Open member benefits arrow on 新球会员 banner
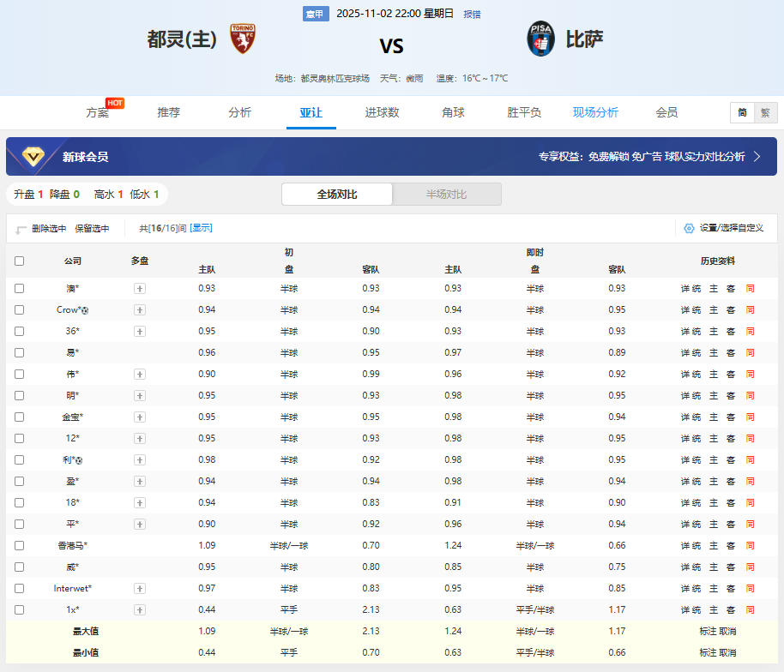Viewport: 784px width, 672px height. (757, 157)
